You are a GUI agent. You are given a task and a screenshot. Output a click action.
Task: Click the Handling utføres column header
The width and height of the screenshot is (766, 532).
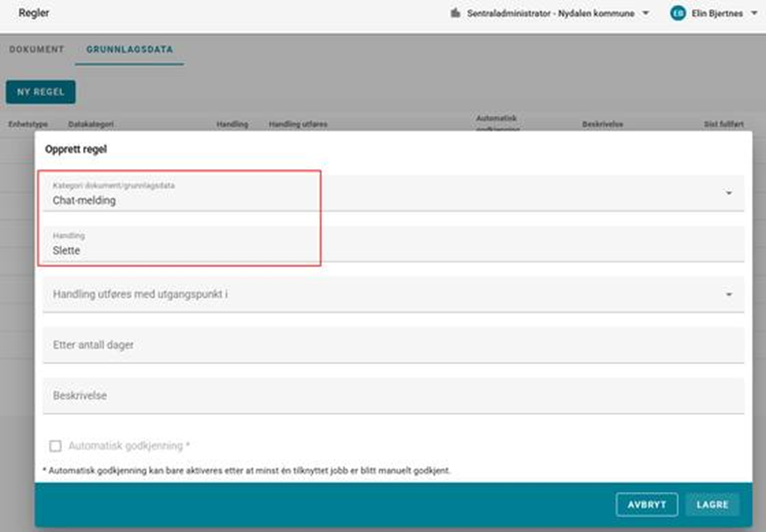tap(298, 124)
